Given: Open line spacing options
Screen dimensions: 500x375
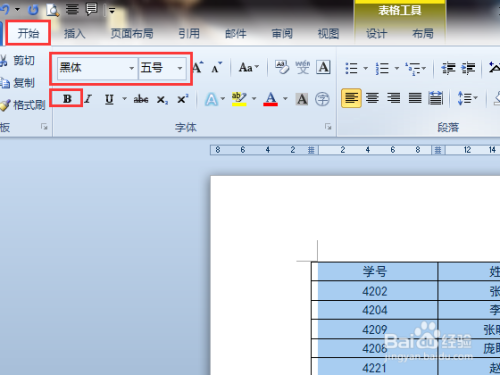Looking at the screenshot, I should click(467, 98).
